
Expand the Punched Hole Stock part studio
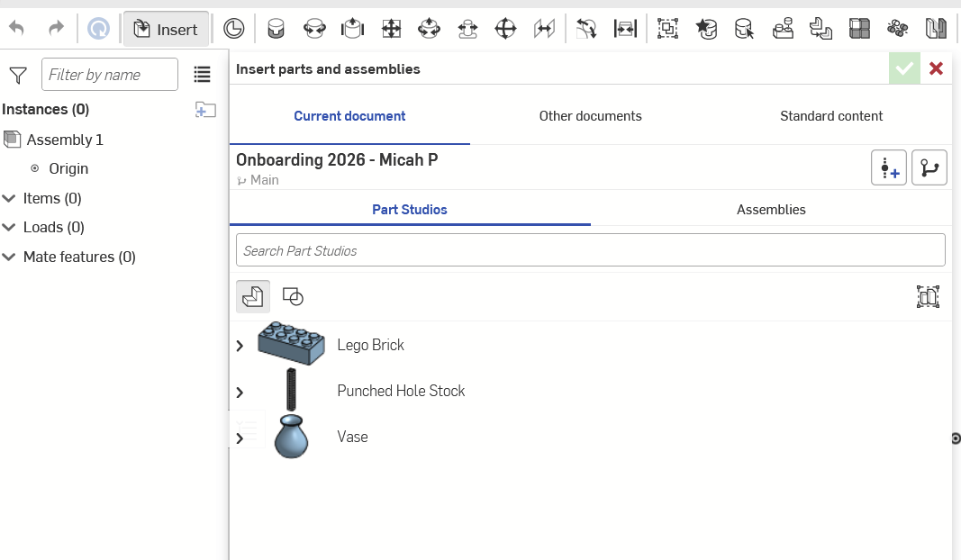(x=240, y=393)
